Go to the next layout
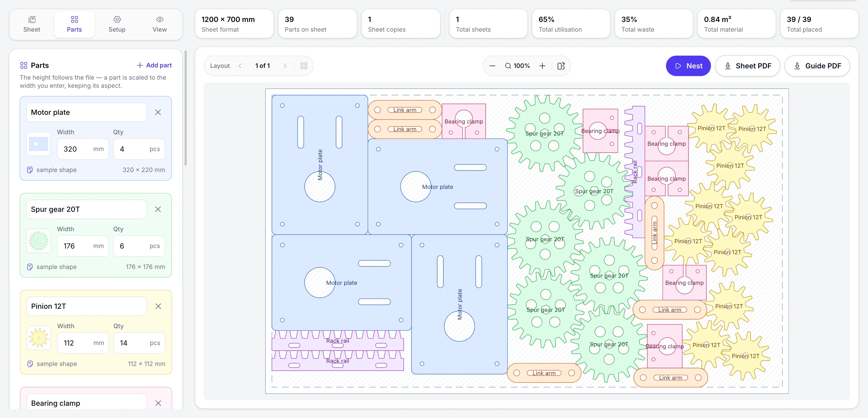The image size is (868, 418). 285,66
